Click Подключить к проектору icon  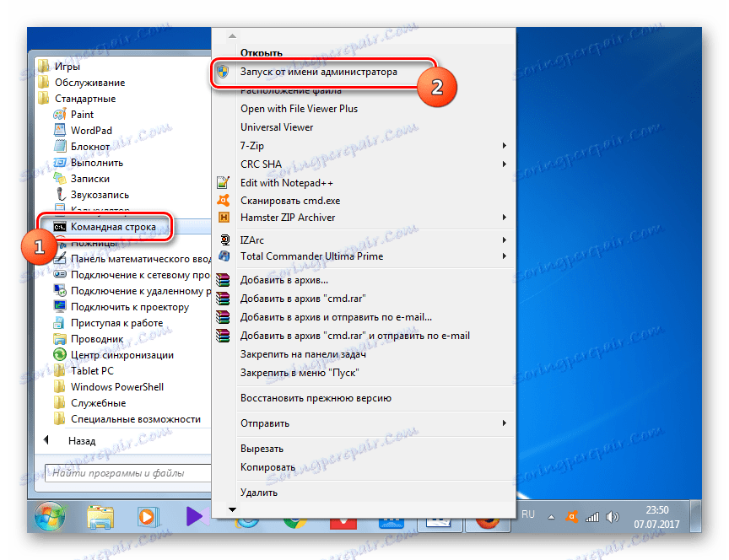[x=60, y=307]
